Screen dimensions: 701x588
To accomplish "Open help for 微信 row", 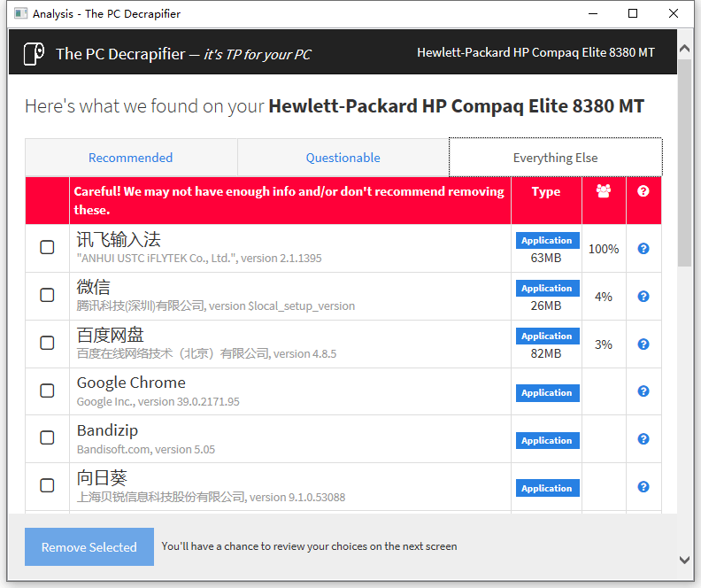I will [x=643, y=297].
